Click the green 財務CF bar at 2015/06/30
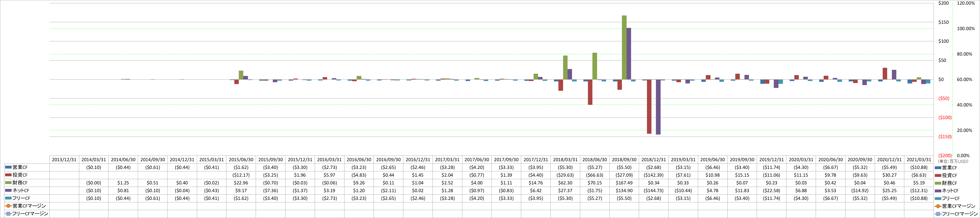 (241, 75)
